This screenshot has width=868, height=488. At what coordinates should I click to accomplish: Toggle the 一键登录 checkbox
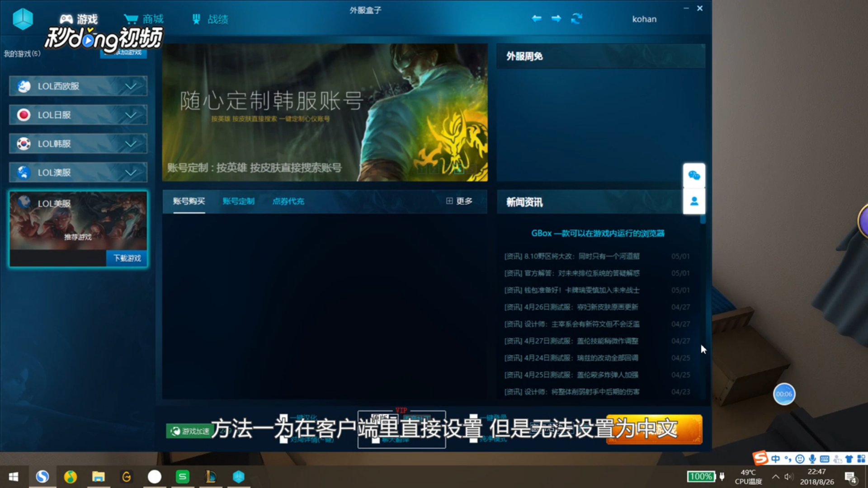[x=473, y=418]
